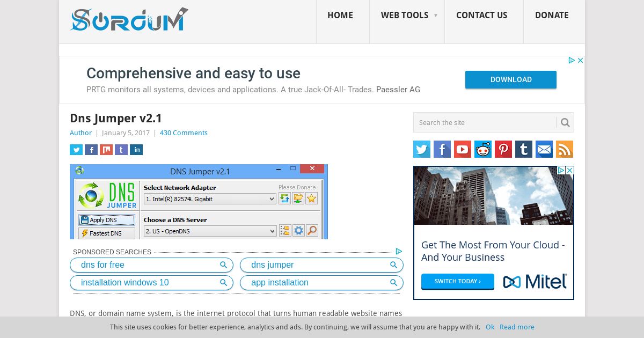
Task: Select the 'dns for free' sponsored search
Action: click(x=151, y=265)
